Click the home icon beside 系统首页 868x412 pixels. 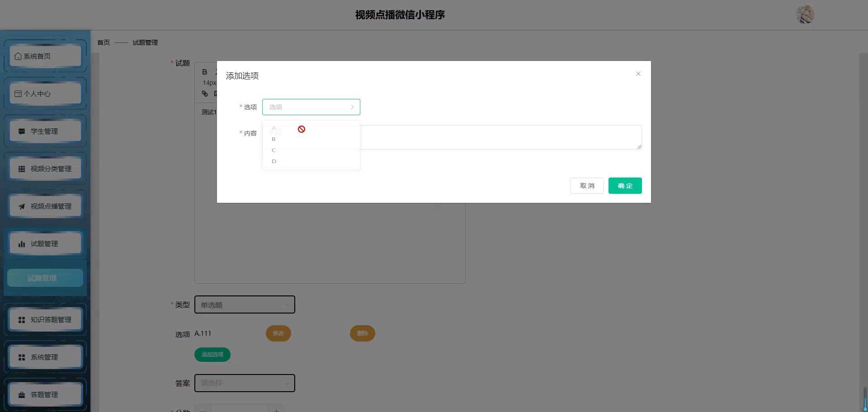(18, 56)
